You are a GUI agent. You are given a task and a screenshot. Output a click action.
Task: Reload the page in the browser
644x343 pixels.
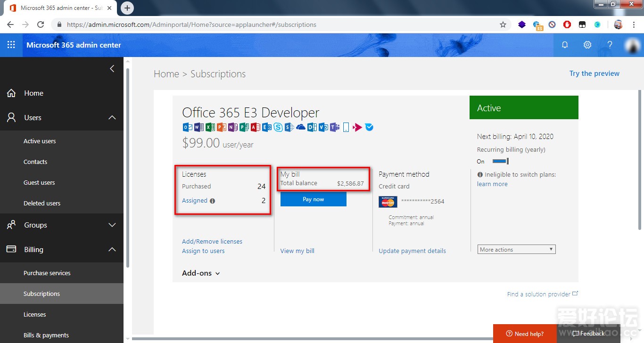pos(41,24)
